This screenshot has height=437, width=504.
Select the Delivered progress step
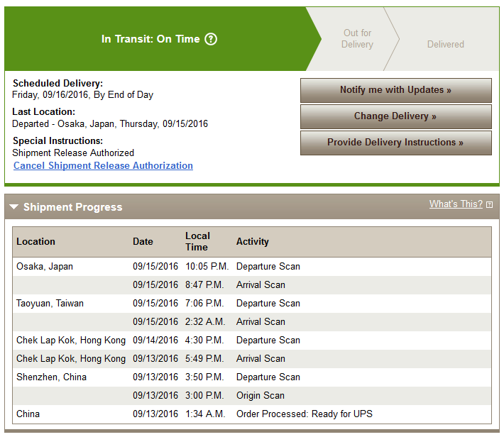tap(445, 44)
